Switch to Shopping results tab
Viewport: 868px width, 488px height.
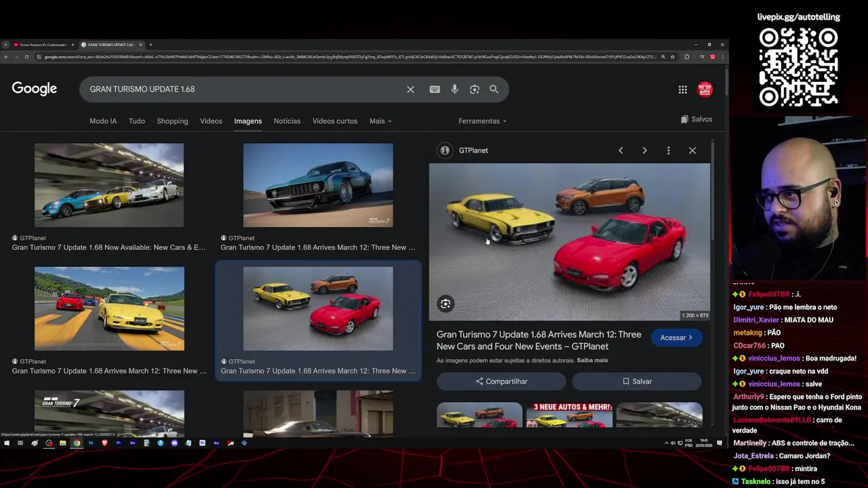[x=172, y=121]
